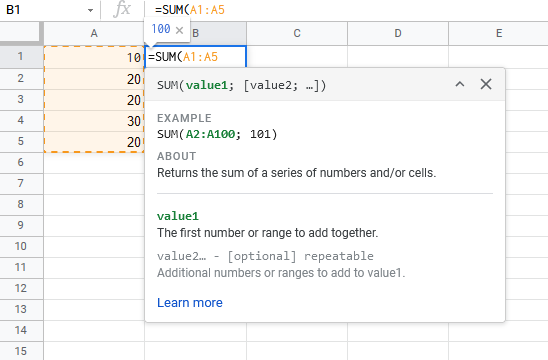
Task: Click the 100 formula preview value
Action: [161, 29]
